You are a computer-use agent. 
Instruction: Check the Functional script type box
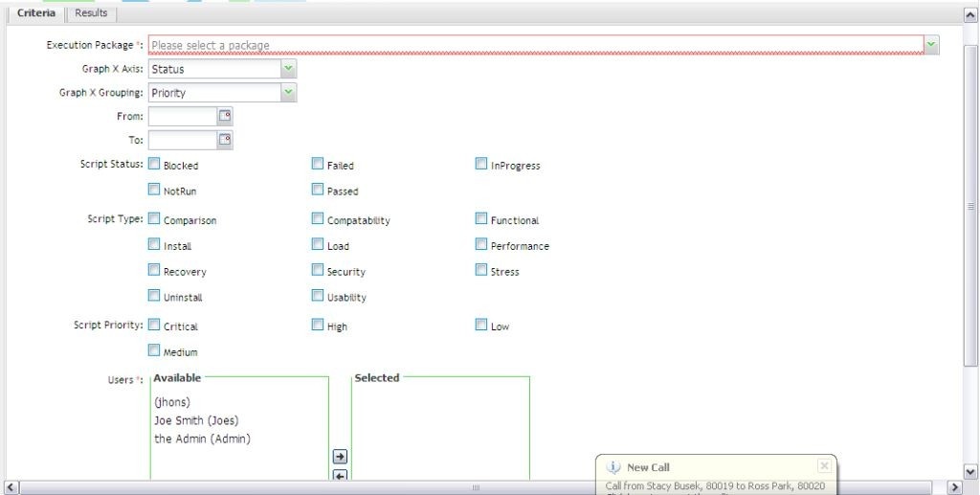[481, 219]
